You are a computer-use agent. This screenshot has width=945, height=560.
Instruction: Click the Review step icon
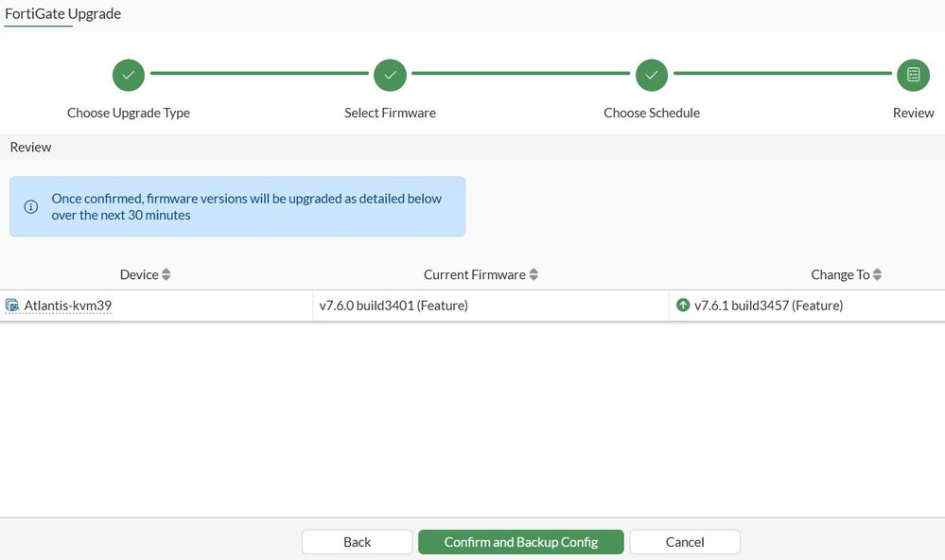pyautogui.click(x=913, y=75)
